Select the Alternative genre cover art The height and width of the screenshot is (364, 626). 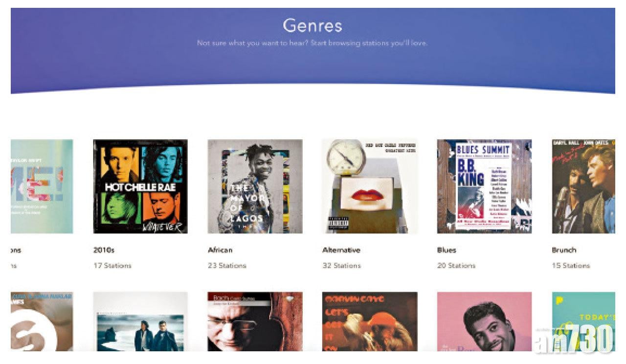click(x=370, y=187)
